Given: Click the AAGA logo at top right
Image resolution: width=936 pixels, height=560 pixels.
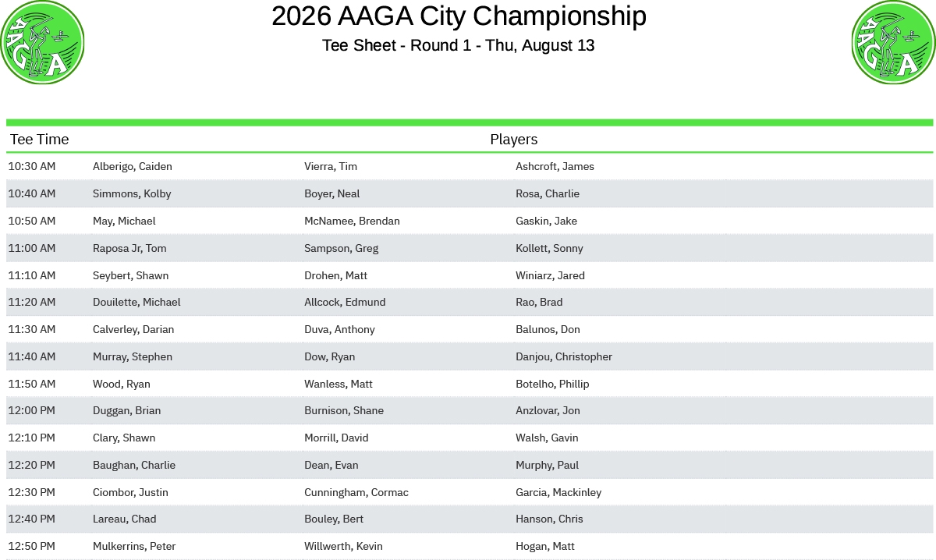Looking at the screenshot, I should coord(894,42).
